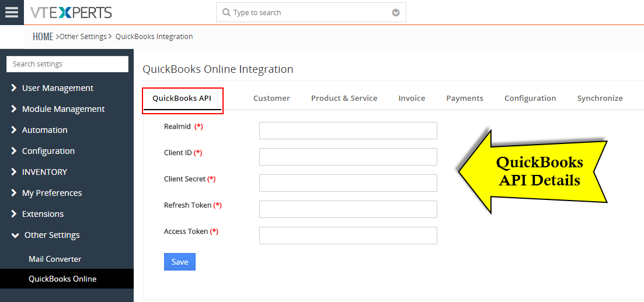Click the Client Secret label

(x=185, y=179)
